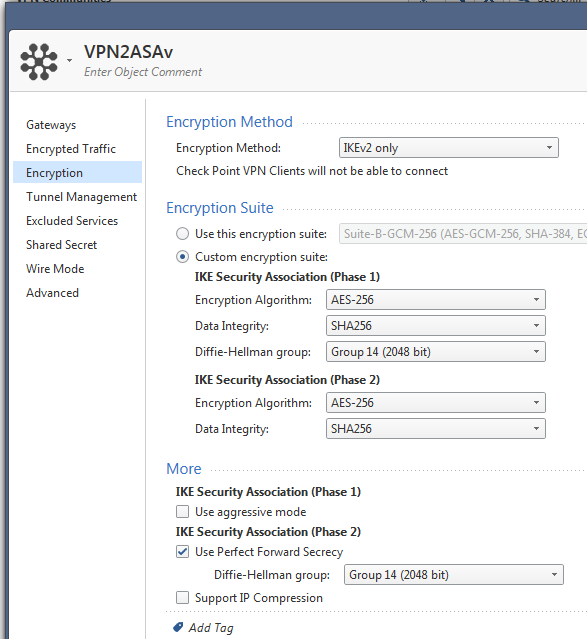
Task: Click the Add Tag icon
Action: point(178,627)
